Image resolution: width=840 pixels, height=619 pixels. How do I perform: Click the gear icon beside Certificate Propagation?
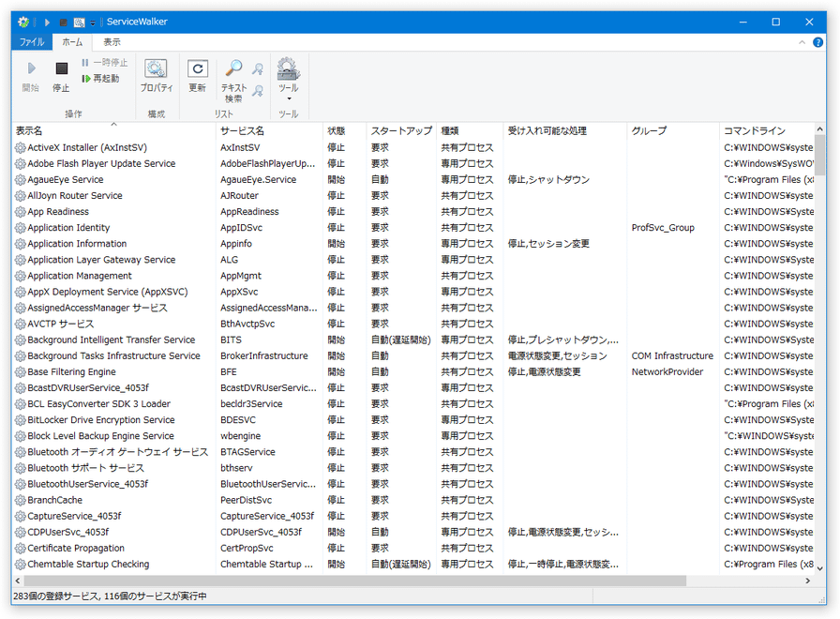click(21, 549)
